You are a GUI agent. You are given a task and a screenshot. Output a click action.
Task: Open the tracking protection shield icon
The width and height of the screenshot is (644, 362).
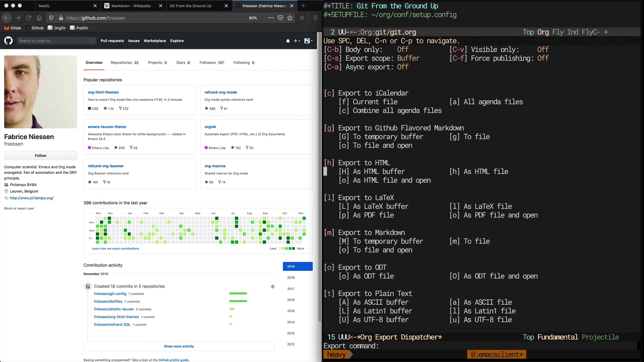[51, 18]
